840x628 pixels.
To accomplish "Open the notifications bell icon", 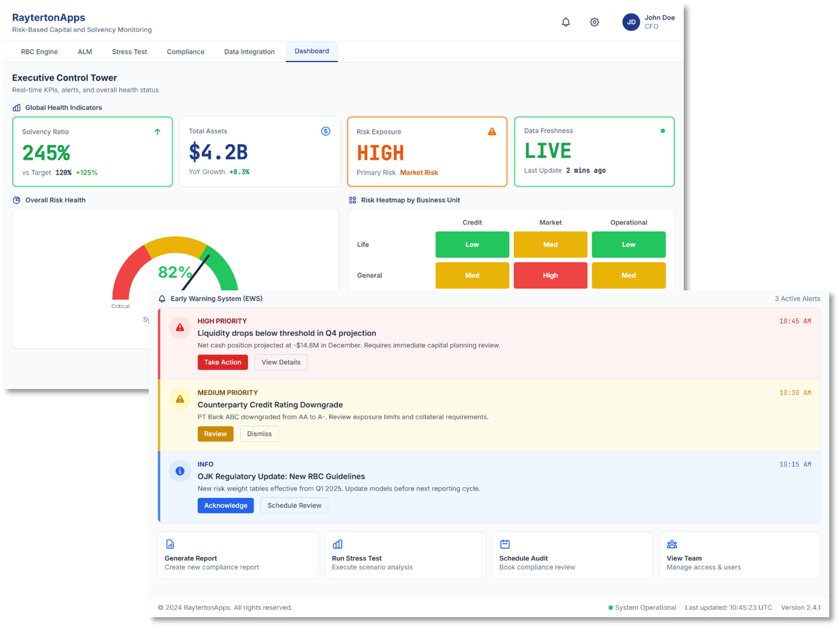I will click(565, 22).
